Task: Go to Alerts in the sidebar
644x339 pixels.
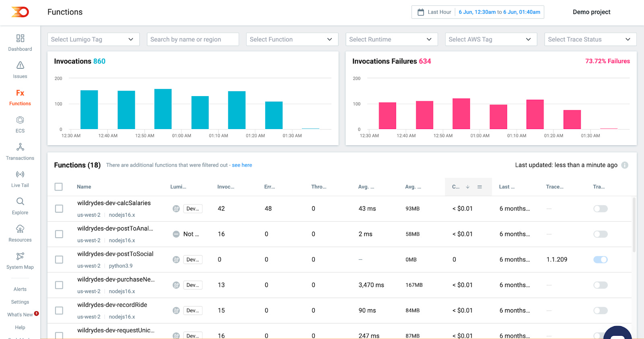Action: [20, 289]
